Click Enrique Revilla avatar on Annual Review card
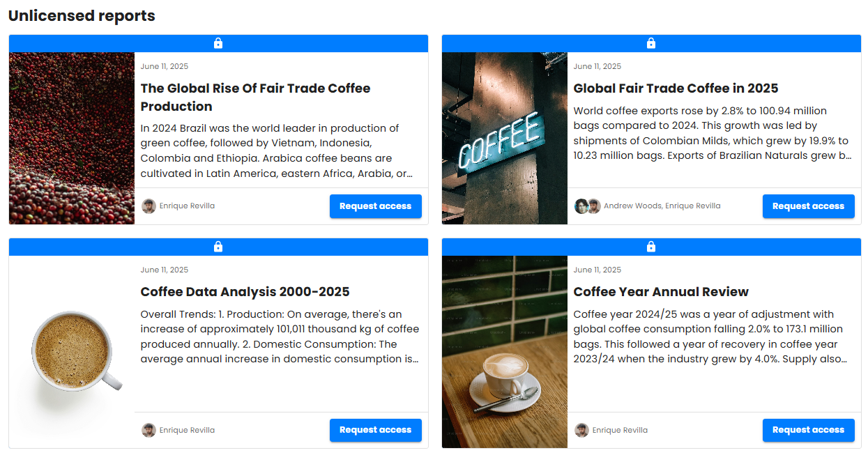 click(581, 431)
